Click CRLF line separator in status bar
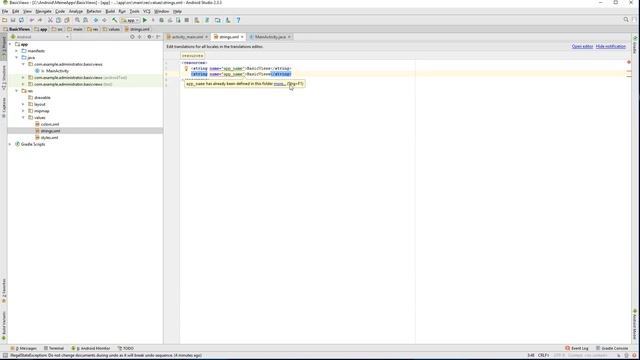640x360 pixels. tap(543, 355)
